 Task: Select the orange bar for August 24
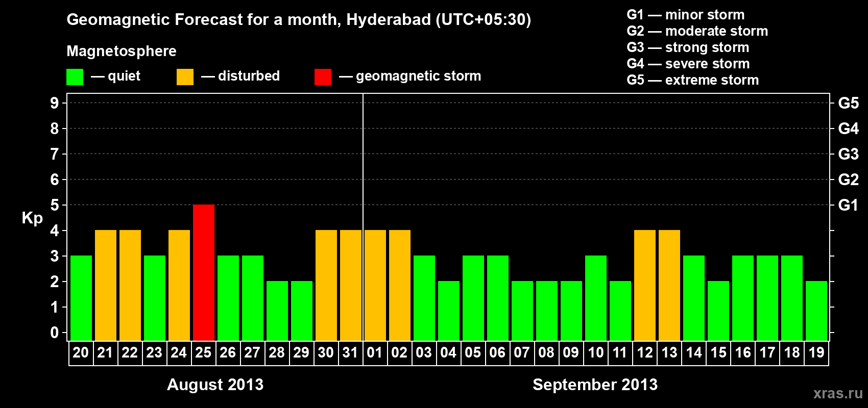point(179,286)
